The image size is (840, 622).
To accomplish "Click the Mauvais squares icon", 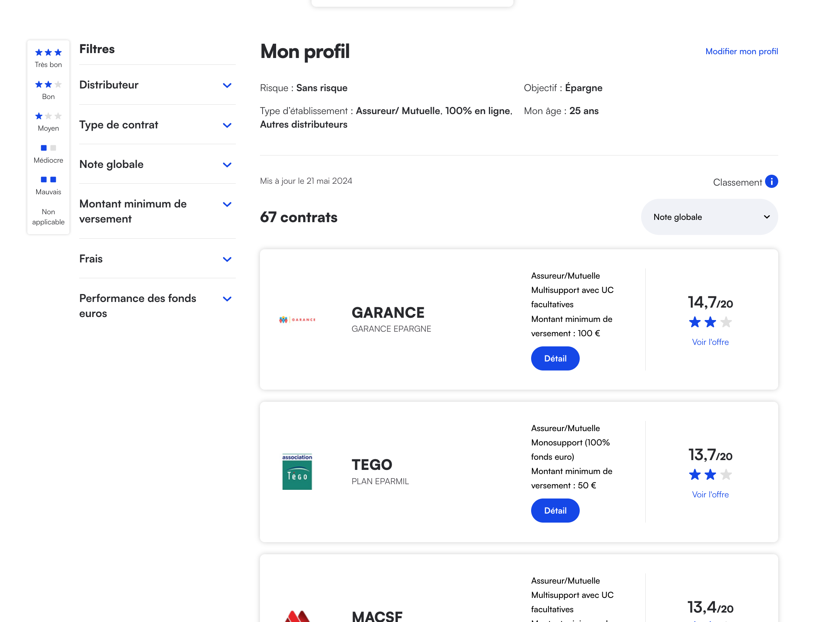I will [48, 180].
